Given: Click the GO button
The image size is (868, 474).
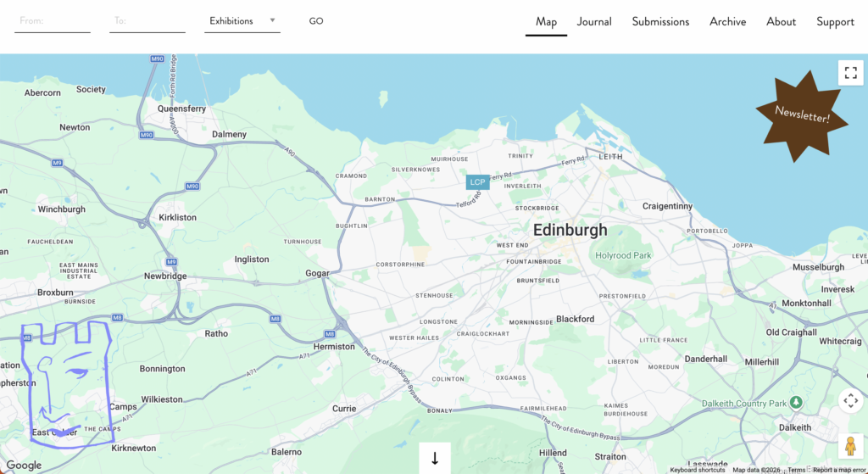Looking at the screenshot, I should coord(316,21).
